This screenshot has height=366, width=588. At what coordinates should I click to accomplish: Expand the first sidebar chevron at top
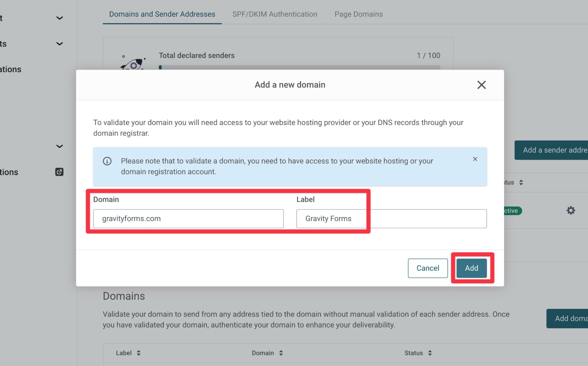[60, 18]
